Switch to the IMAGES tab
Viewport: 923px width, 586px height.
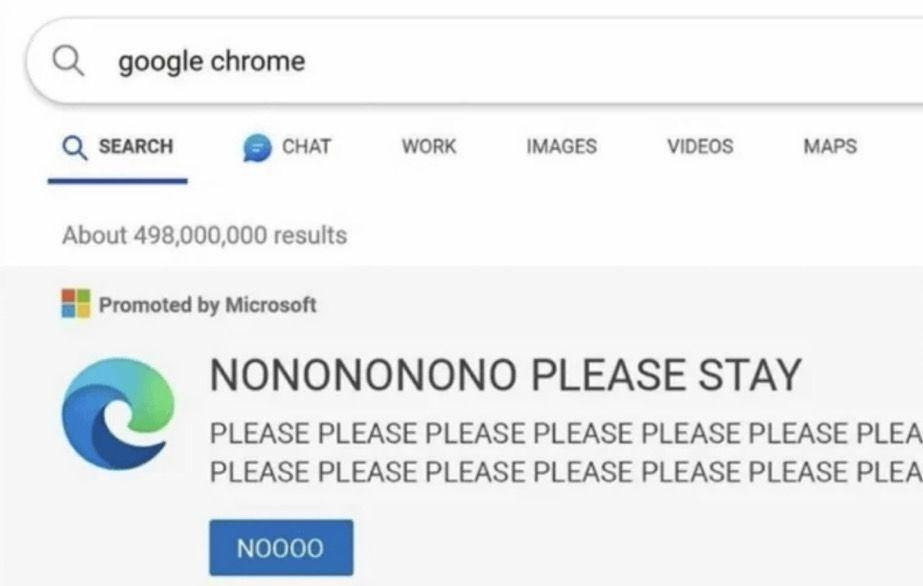point(561,147)
